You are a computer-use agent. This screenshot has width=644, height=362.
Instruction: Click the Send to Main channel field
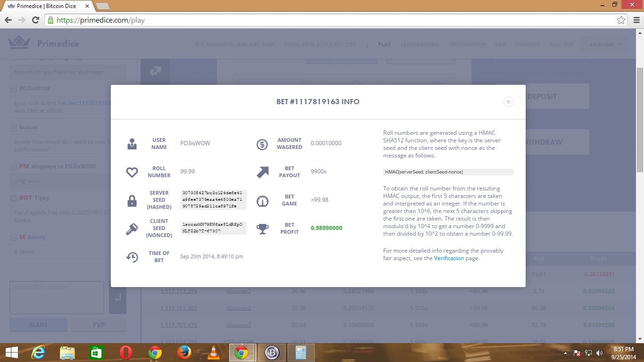point(57,297)
